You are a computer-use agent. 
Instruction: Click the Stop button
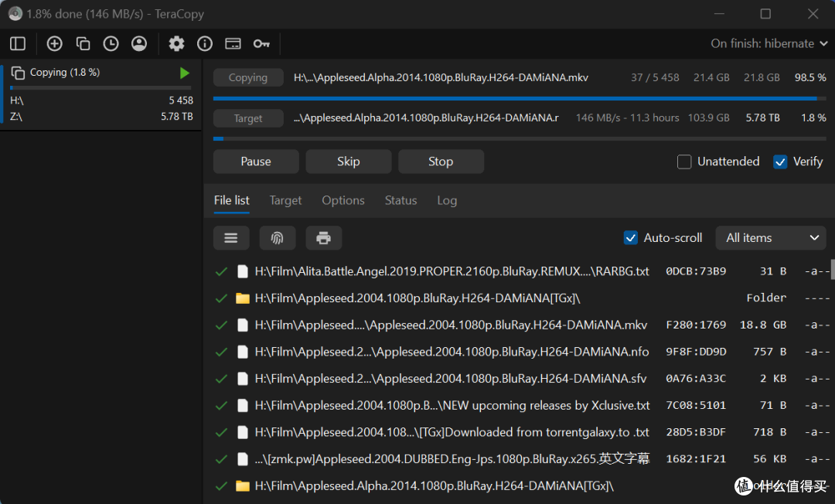coord(441,162)
